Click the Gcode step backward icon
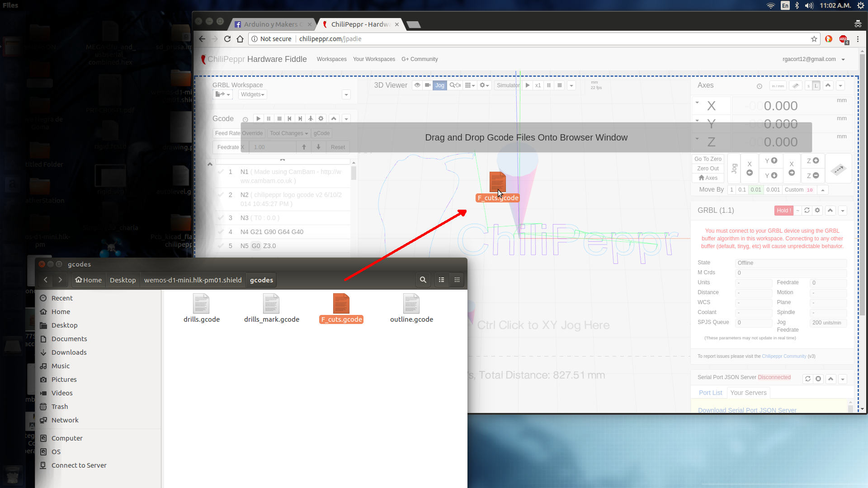Image resolution: width=868 pixels, height=488 pixels. tap(290, 118)
